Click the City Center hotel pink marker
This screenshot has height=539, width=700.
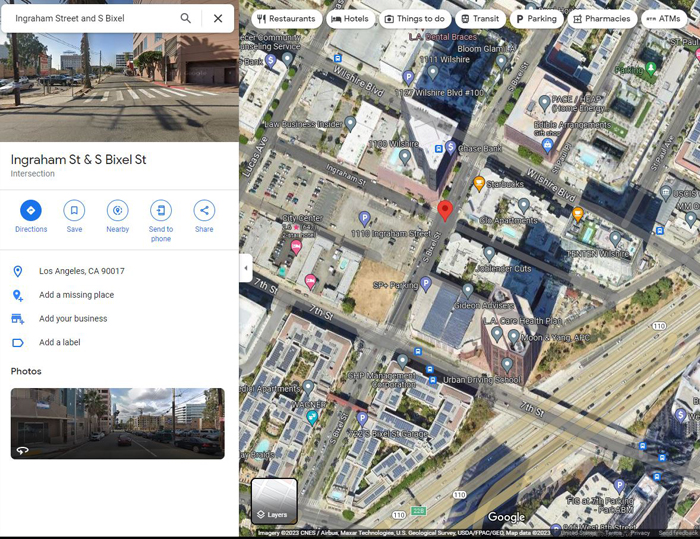coord(296,246)
